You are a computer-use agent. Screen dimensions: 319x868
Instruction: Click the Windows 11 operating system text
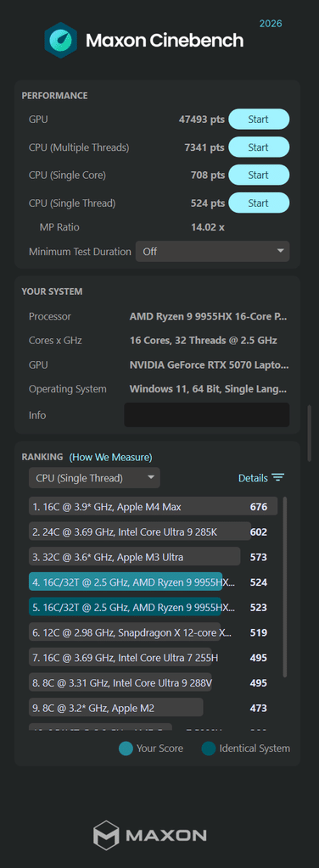[x=208, y=388]
